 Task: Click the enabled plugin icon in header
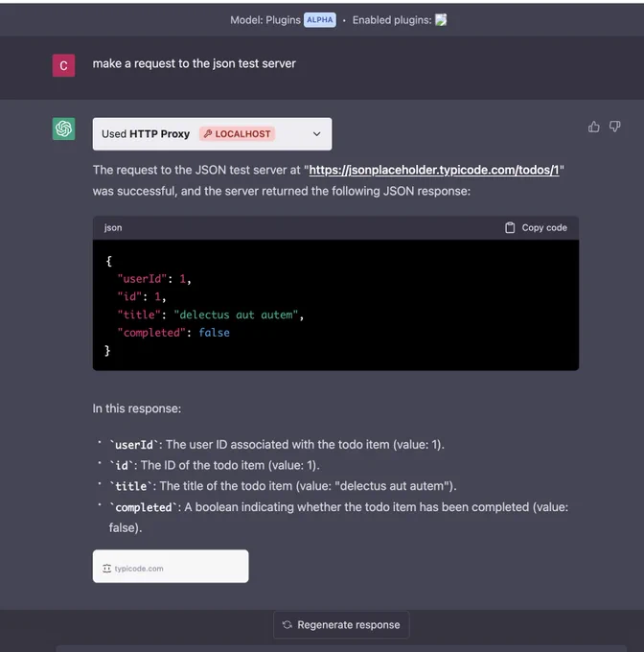[441, 19]
